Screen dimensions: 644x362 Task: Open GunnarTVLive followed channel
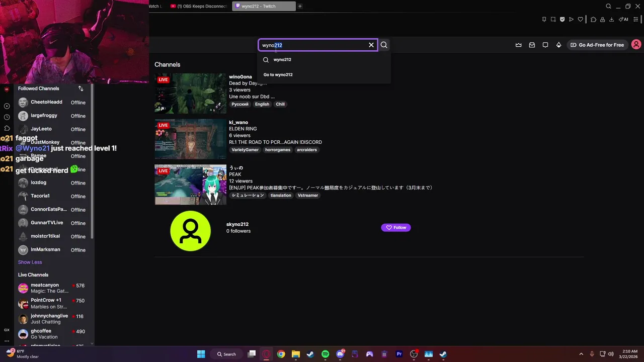click(x=52, y=223)
